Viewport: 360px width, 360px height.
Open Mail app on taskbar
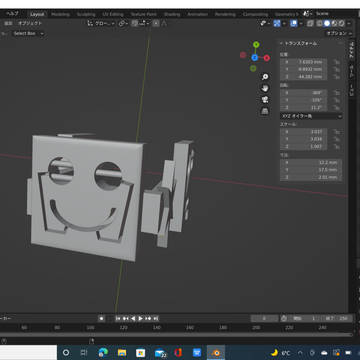click(160, 353)
